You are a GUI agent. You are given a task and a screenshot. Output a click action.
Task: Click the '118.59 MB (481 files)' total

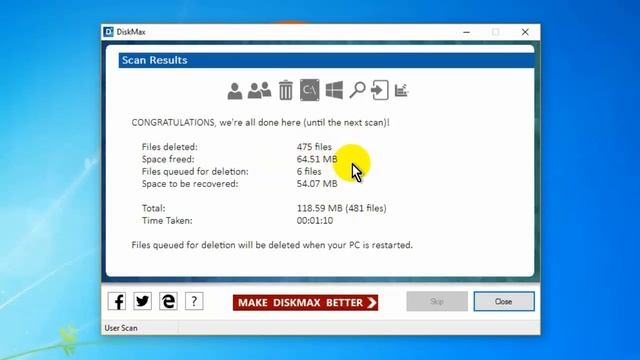pyautogui.click(x=341, y=208)
